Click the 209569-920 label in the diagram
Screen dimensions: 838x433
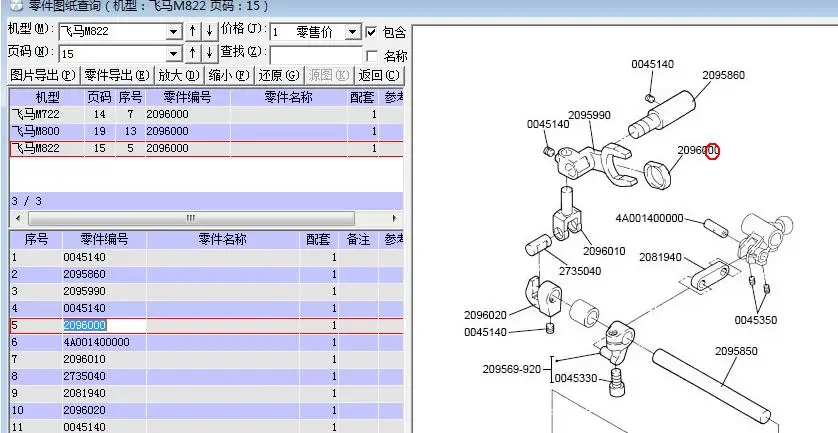[x=511, y=369]
